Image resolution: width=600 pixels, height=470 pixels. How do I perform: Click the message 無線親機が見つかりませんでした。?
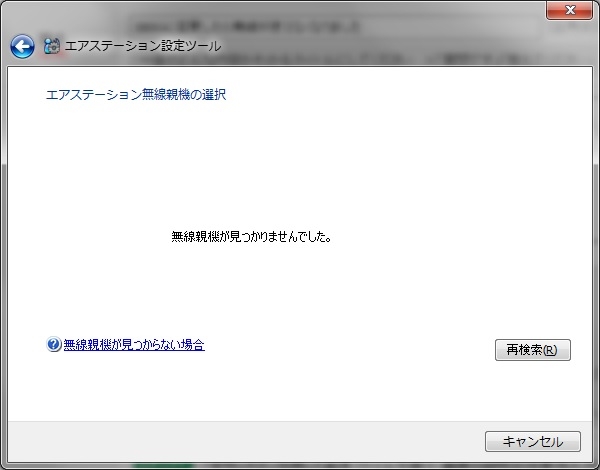(x=251, y=237)
